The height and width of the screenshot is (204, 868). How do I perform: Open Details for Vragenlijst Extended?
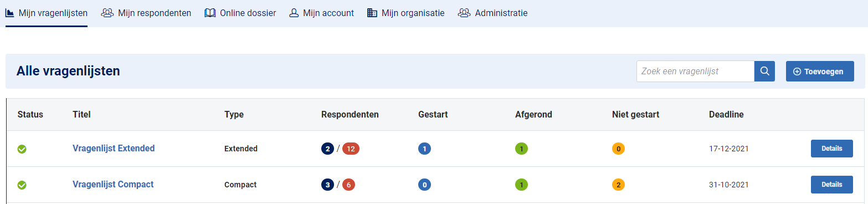[832, 149]
